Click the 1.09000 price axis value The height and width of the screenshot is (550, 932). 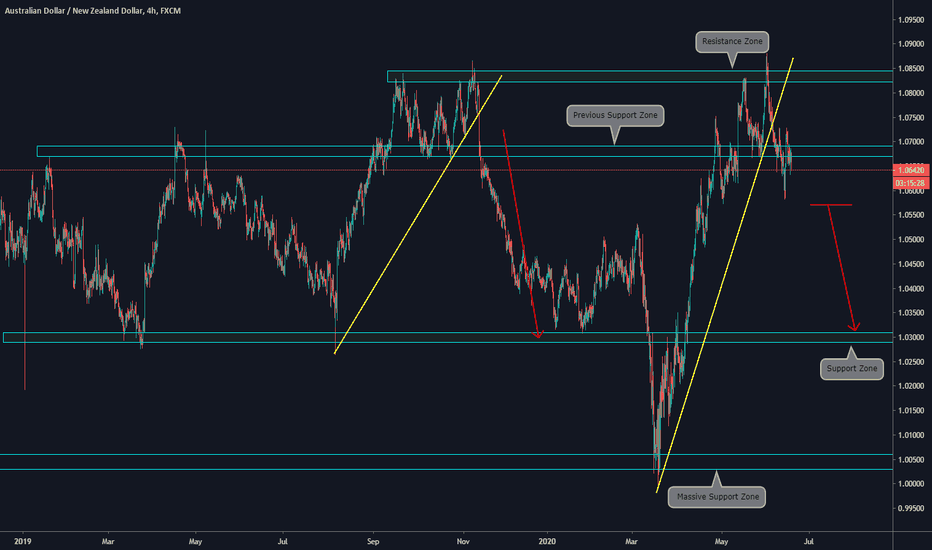[911, 44]
